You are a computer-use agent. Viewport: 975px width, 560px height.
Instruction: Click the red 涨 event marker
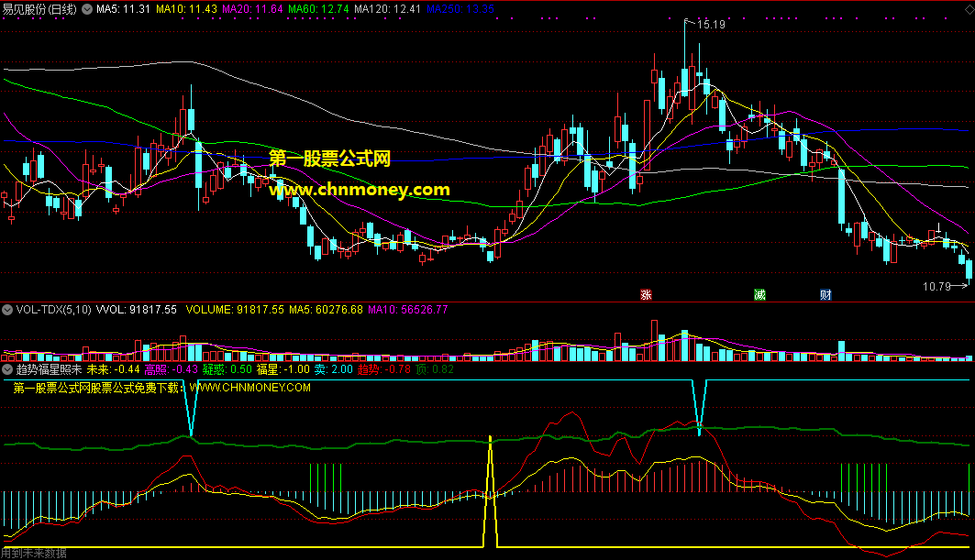[646, 294]
